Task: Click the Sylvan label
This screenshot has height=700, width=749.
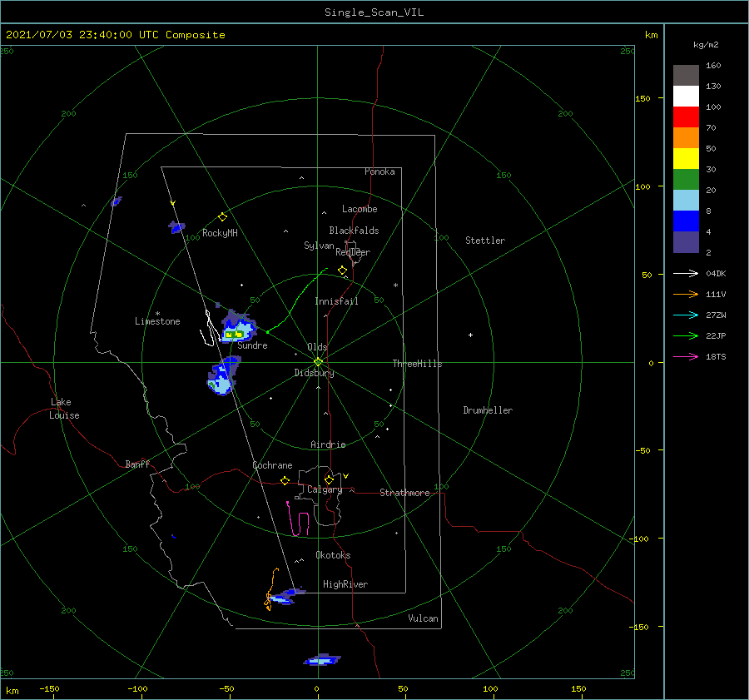Action: coord(319,246)
